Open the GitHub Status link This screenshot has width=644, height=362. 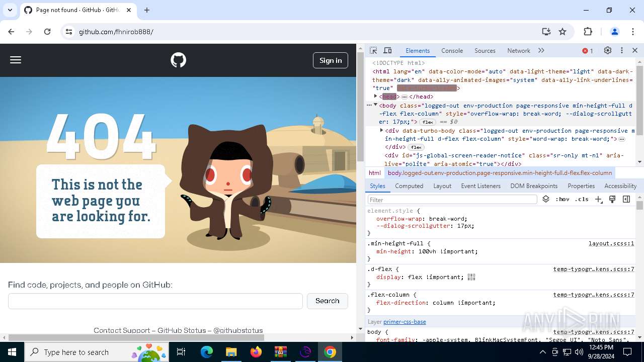[x=182, y=330]
